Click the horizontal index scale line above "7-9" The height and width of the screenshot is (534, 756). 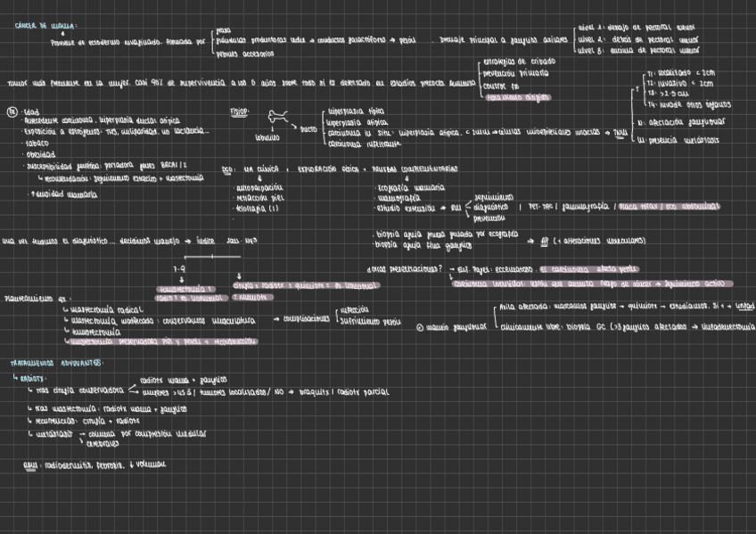(210, 257)
